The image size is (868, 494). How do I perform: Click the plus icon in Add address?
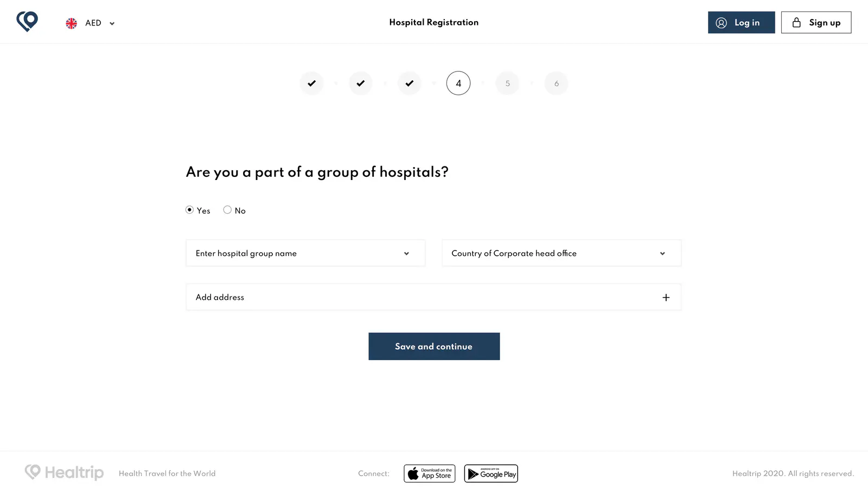pyautogui.click(x=666, y=297)
